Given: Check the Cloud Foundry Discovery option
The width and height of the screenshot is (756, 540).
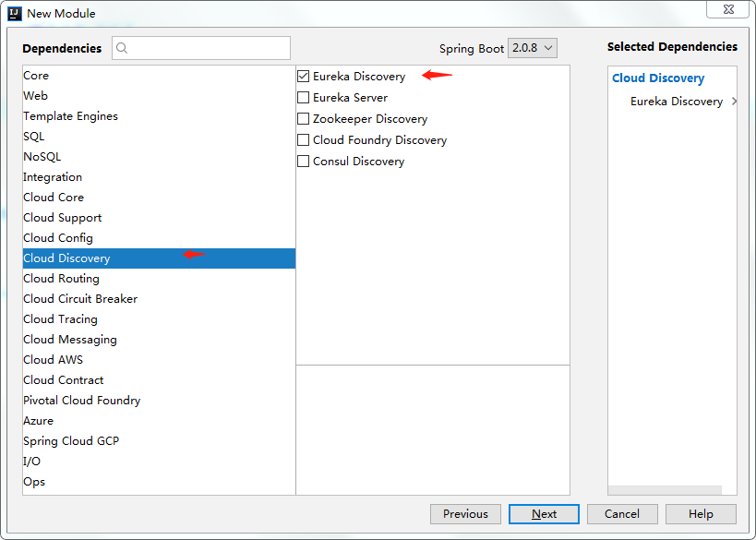Looking at the screenshot, I should coord(304,139).
